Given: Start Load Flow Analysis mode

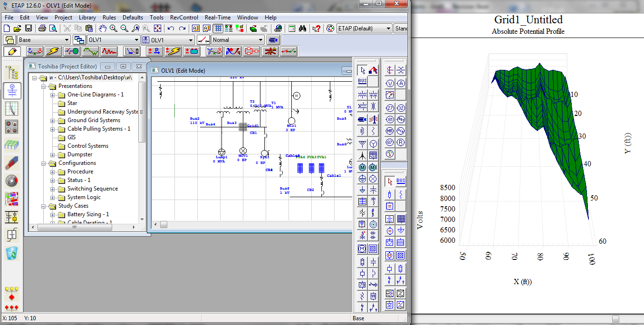Looking at the screenshot, I should tap(34, 51).
